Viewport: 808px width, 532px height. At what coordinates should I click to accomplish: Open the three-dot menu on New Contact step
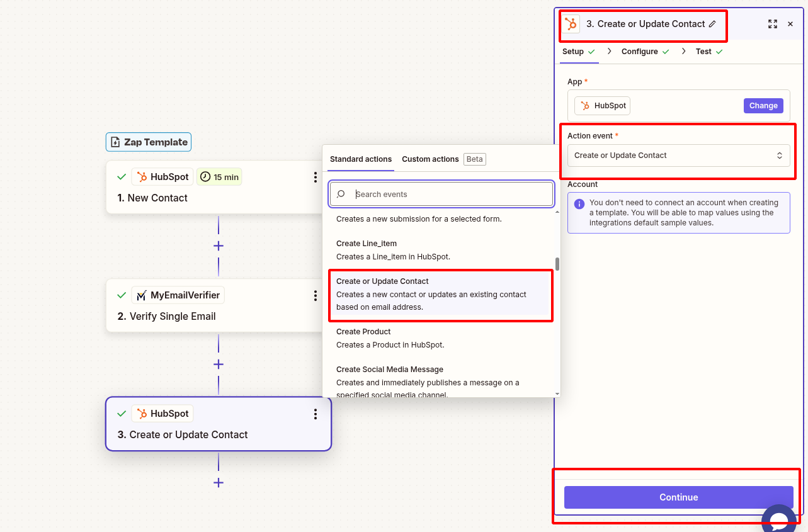click(x=316, y=177)
